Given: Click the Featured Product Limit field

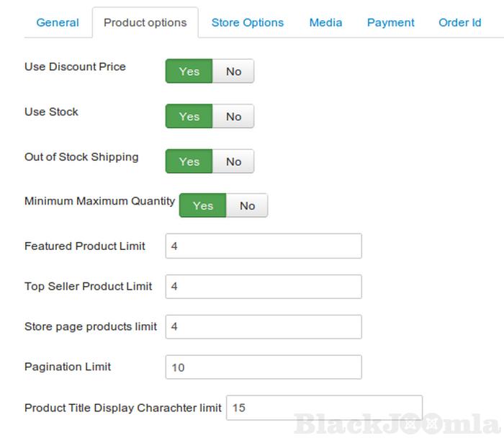Looking at the screenshot, I should pos(264,246).
